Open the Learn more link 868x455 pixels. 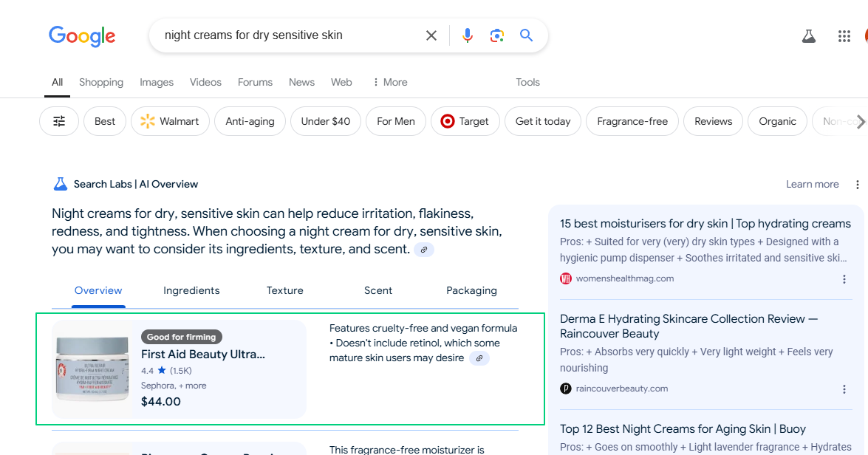pyautogui.click(x=812, y=185)
